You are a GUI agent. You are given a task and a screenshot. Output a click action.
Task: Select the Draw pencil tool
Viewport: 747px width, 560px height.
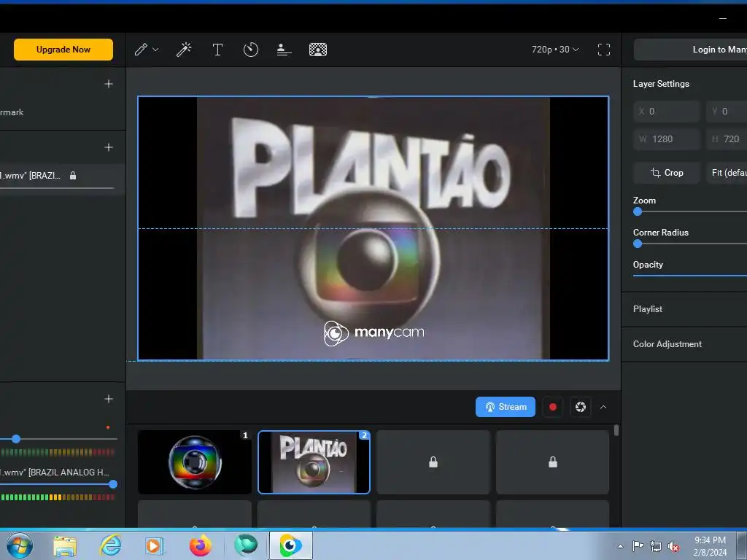[141, 50]
